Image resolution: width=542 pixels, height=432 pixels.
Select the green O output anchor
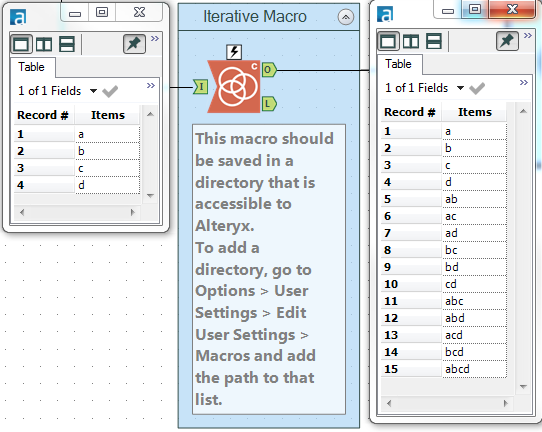point(269,70)
